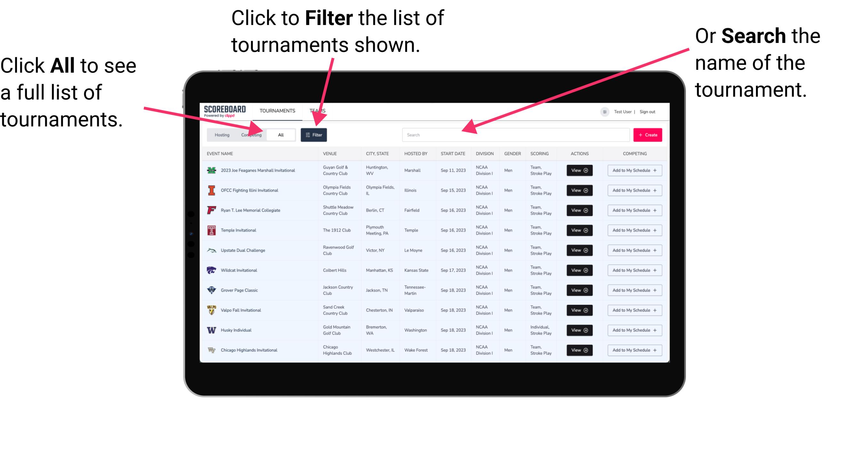
Task: Click the Kansas State Wildcats team icon
Action: click(211, 271)
